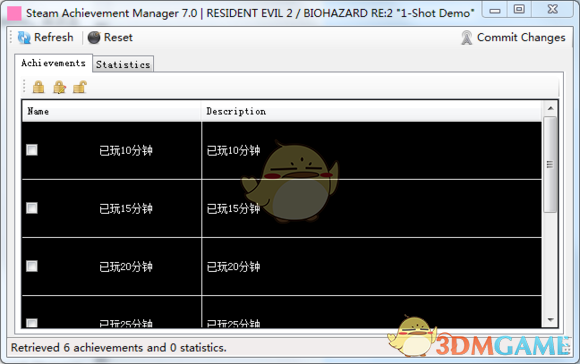The height and width of the screenshot is (364, 580).
Task: Sort by the Name column header
Action: click(x=112, y=111)
